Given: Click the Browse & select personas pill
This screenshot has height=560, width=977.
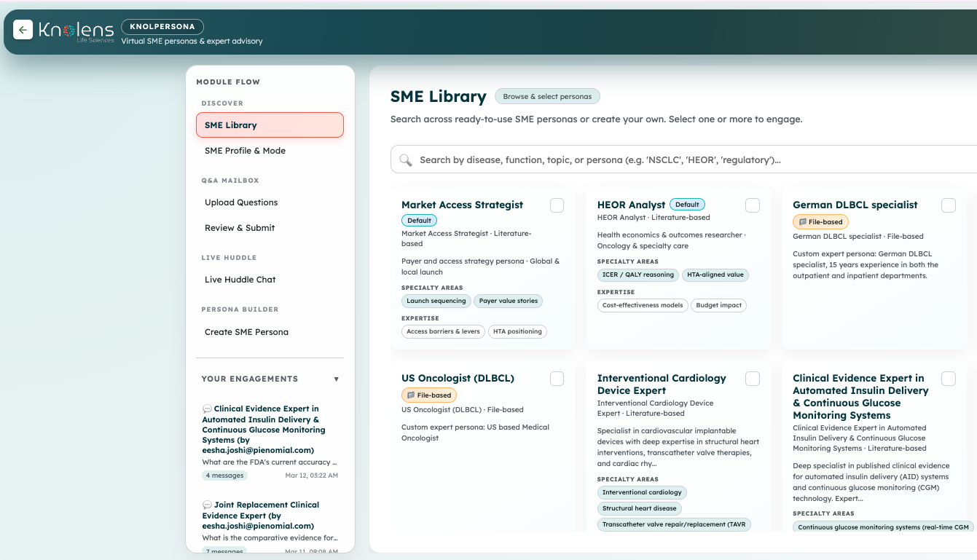Looking at the screenshot, I should (x=547, y=96).
